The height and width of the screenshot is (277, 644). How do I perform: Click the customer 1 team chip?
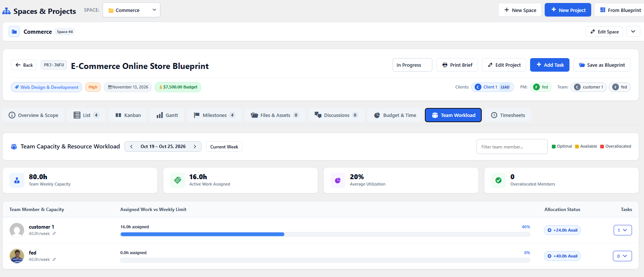pyautogui.click(x=588, y=87)
